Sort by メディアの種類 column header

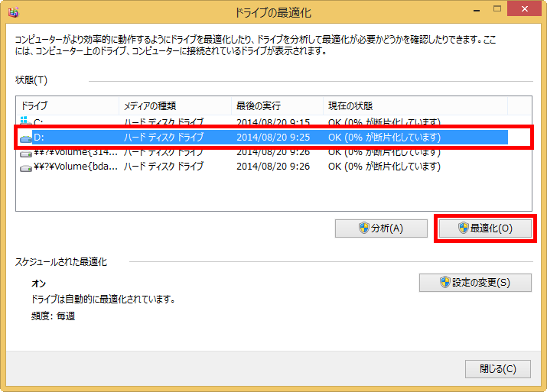[175, 105]
